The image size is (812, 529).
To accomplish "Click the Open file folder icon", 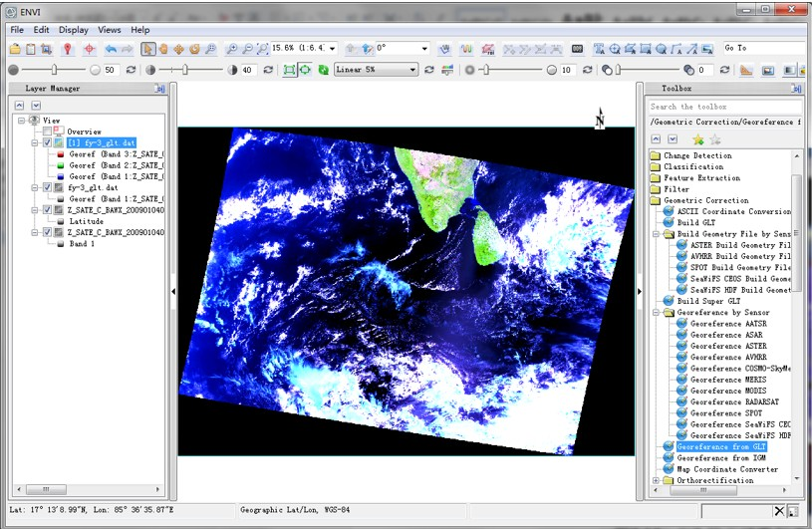I will click(x=15, y=49).
